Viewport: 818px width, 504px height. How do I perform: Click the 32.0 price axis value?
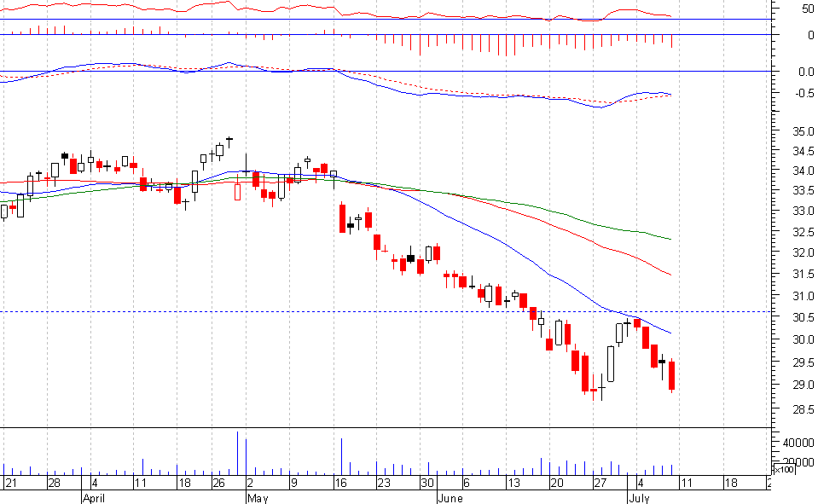(x=803, y=253)
